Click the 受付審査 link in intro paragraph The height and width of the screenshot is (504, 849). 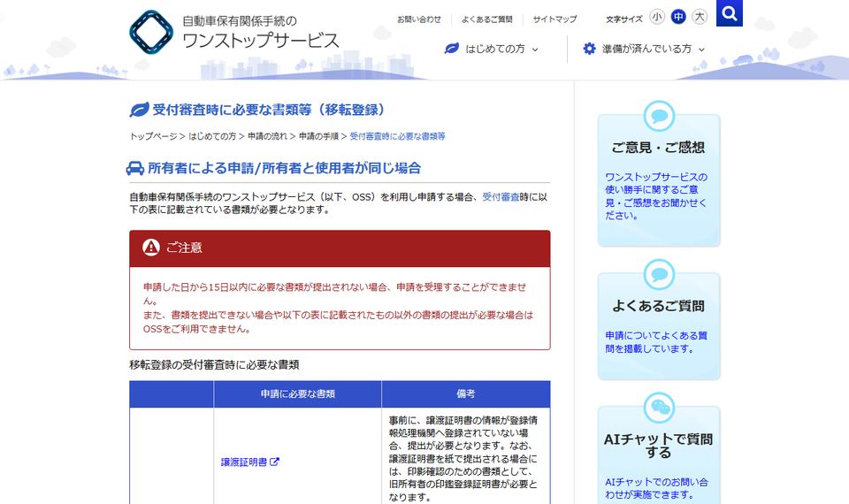coord(501,197)
